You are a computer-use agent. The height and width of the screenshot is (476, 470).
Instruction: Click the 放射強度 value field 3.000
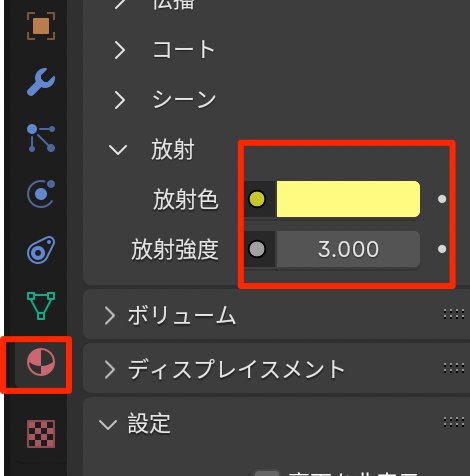(x=348, y=249)
